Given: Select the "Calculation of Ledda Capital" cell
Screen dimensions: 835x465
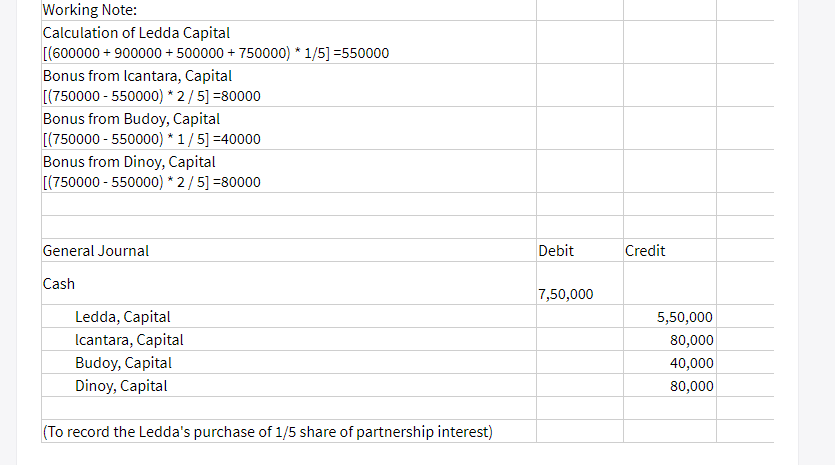Looking at the screenshot, I should [x=136, y=33].
